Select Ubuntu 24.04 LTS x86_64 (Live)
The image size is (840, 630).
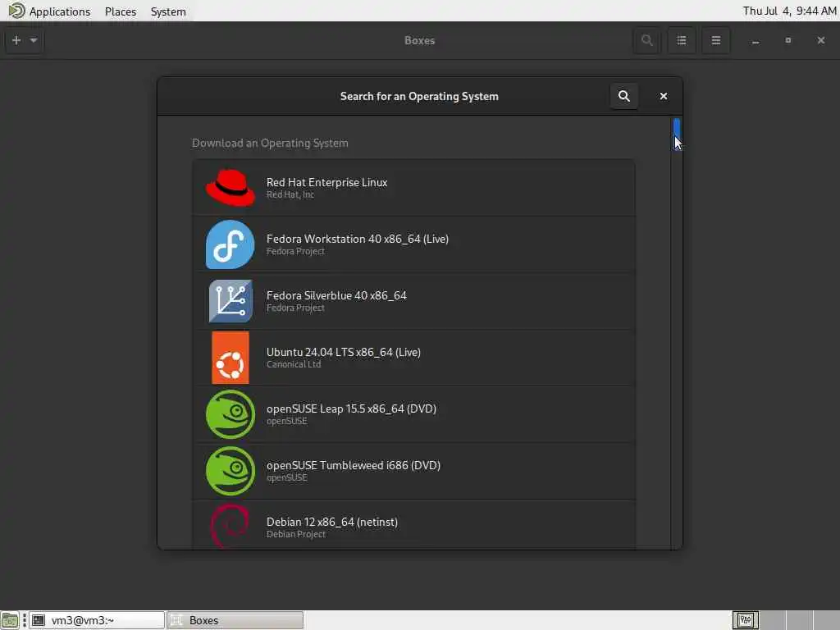coord(413,358)
